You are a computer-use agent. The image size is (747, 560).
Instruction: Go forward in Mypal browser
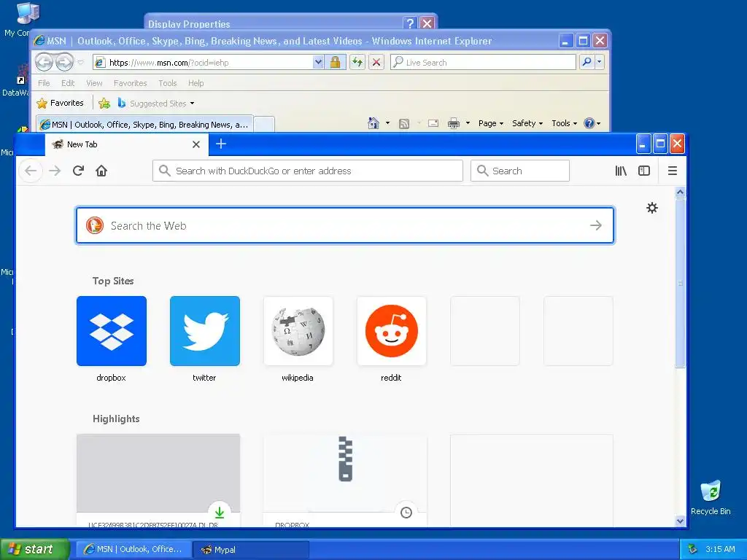tap(55, 171)
